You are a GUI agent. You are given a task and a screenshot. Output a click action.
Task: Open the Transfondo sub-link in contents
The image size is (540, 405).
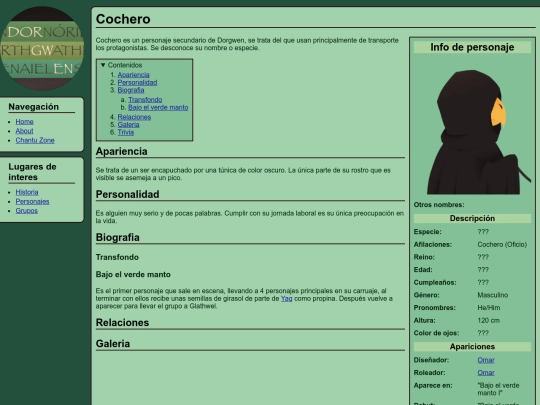[x=145, y=100]
